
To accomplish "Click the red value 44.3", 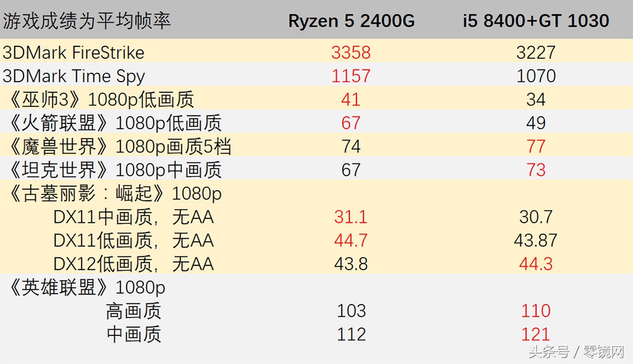I will point(536,264).
